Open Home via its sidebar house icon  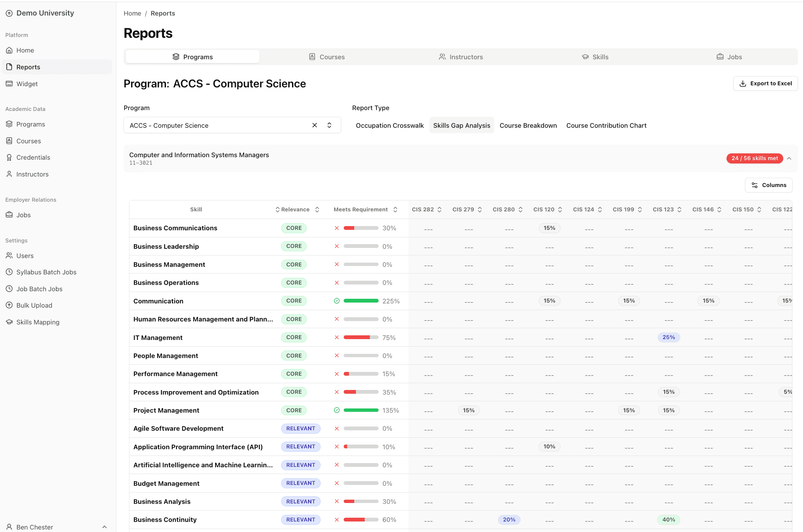tap(9, 50)
